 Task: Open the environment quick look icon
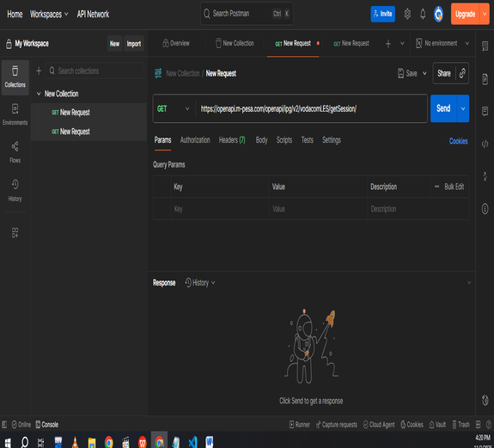click(x=485, y=46)
